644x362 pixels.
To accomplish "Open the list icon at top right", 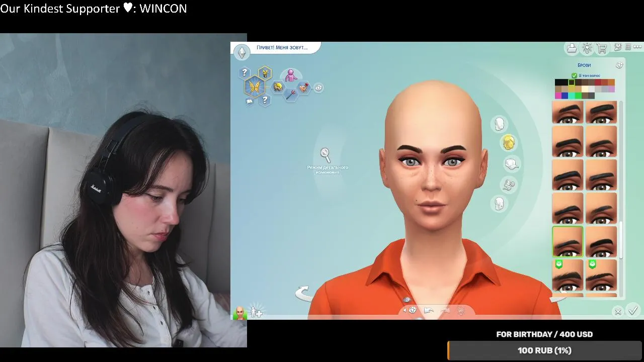I will 628,47.
